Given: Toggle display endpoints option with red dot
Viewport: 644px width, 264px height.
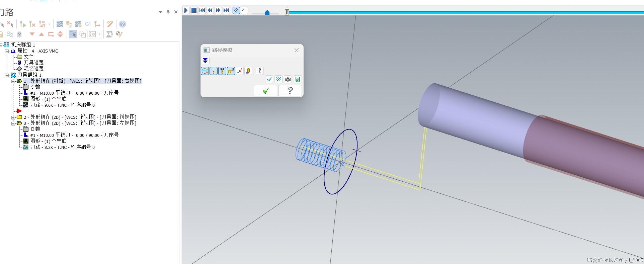Looking at the screenshot, I should [x=240, y=71].
